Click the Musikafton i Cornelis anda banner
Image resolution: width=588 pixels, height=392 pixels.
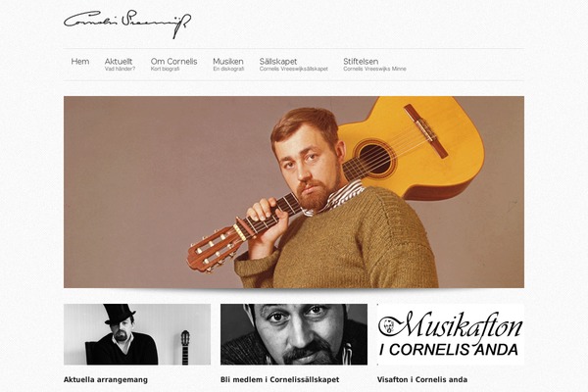pyautogui.click(x=451, y=334)
